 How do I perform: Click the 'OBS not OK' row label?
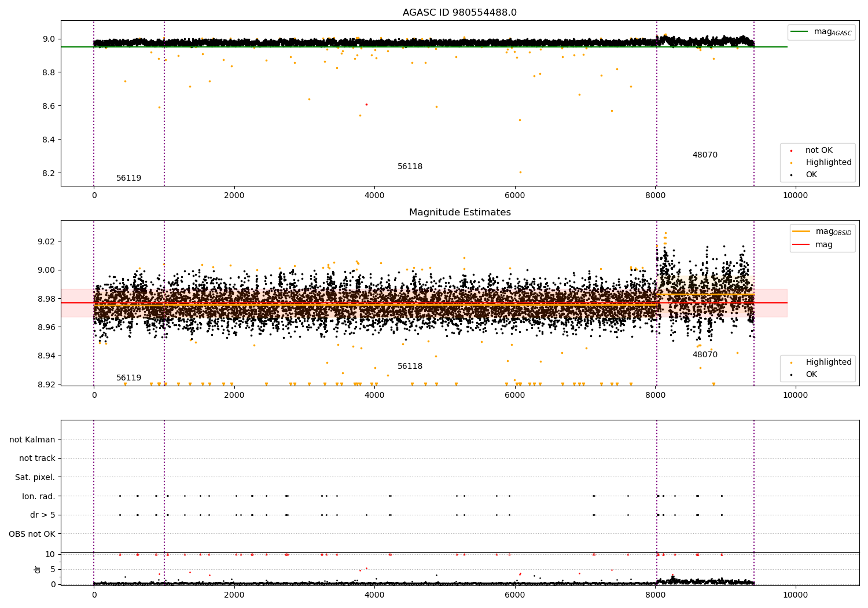pos(32,534)
